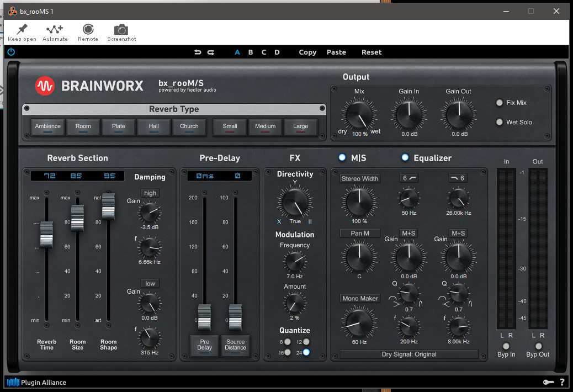
Task: Click the Mix knob
Action: (359, 115)
